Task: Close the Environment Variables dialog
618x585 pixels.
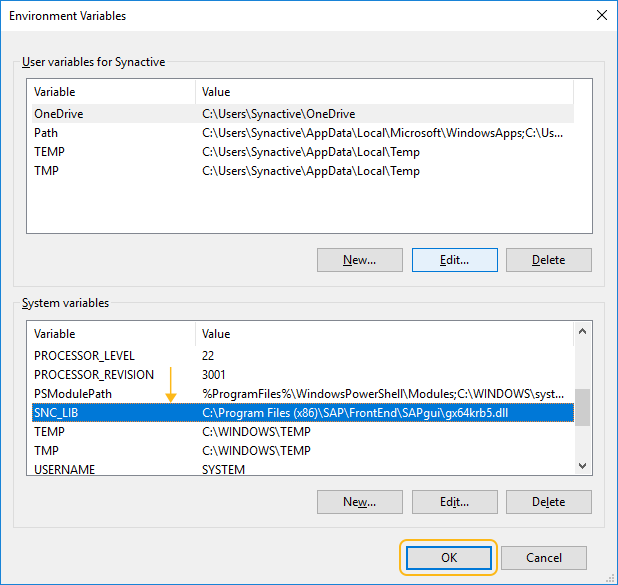Action: (x=601, y=15)
